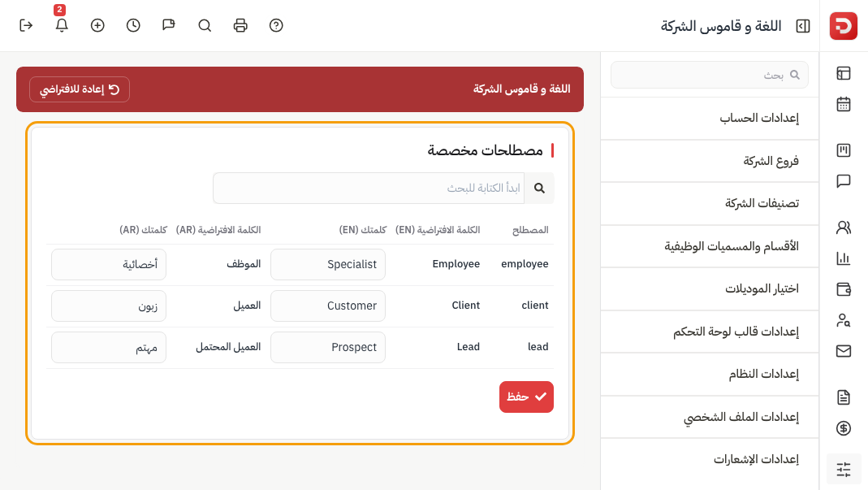Open إعدادات الإشعارات menu item

[x=709, y=459]
